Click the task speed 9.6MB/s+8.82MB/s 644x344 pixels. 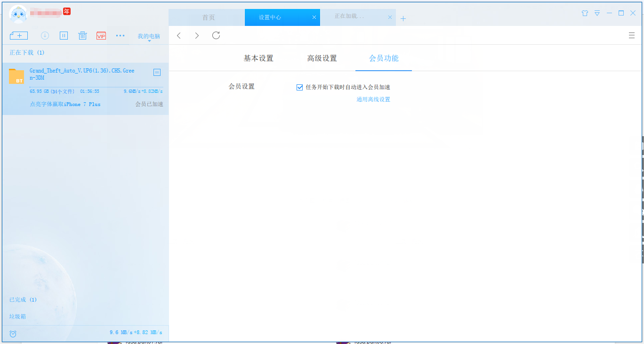tap(143, 91)
